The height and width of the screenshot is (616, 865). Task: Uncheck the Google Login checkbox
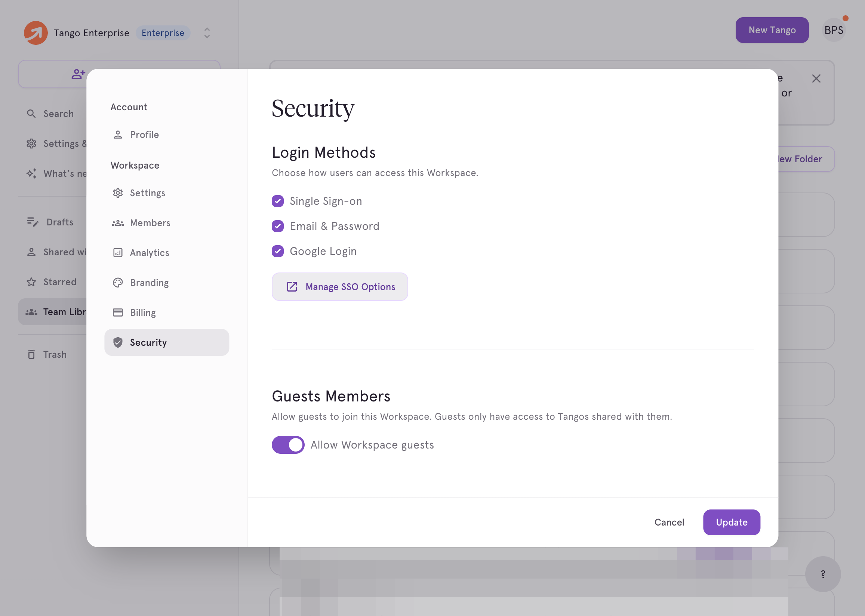278,251
